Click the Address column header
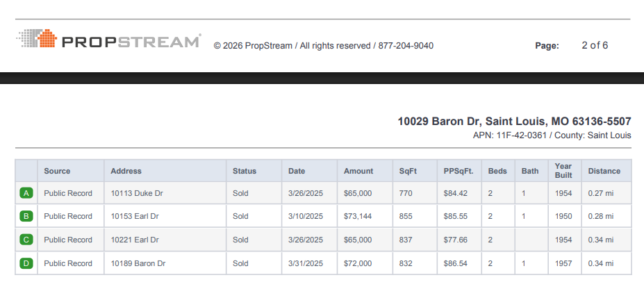The height and width of the screenshot is (298, 644). click(126, 171)
